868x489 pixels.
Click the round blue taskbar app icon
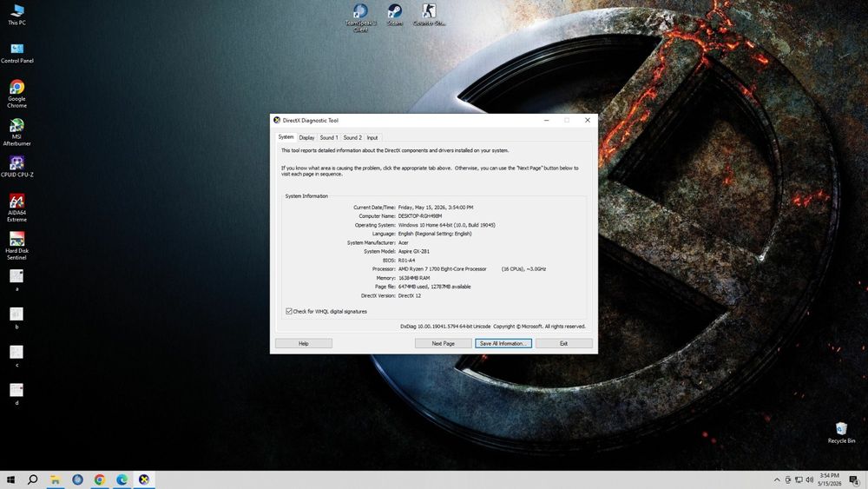click(77, 479)
